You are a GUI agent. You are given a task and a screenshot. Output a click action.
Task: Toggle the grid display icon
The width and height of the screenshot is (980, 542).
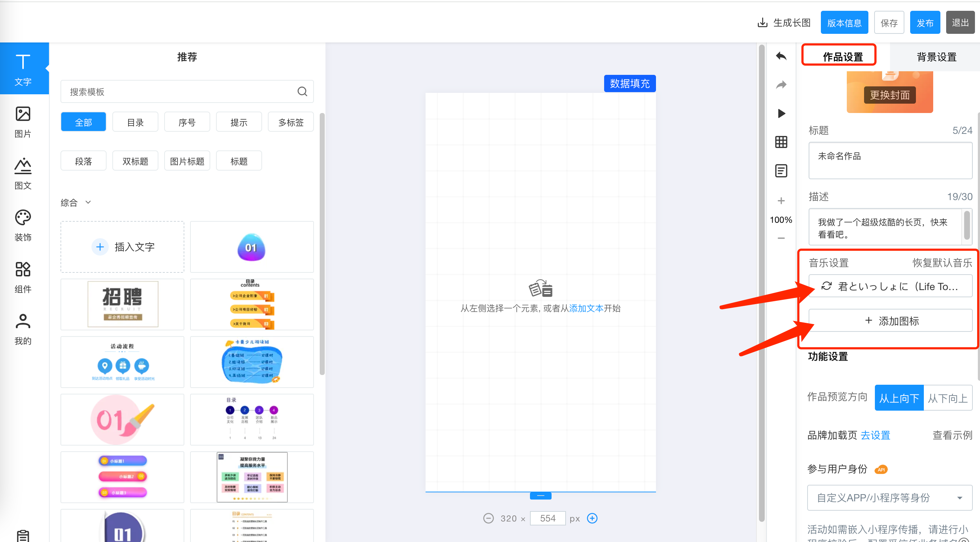(781, 142)
